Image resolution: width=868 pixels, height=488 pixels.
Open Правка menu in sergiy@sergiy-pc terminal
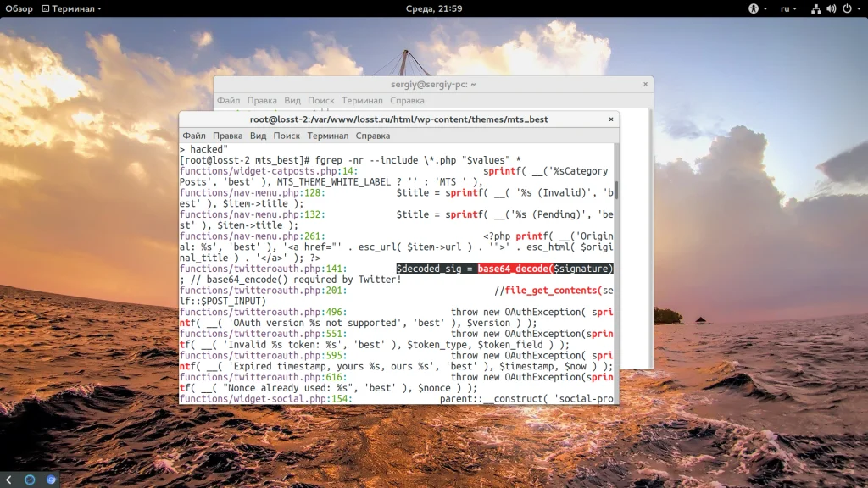point(262,100)
